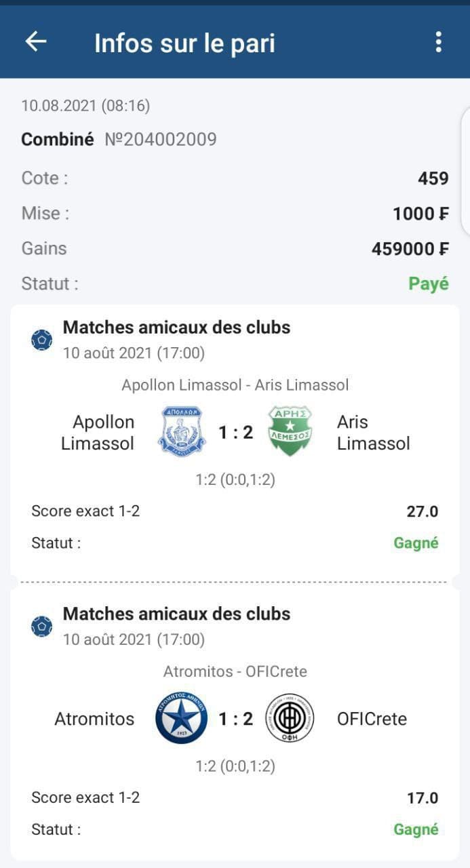Select the Matches amicaux des clubs heading
Screen dimensions: 470x868
(x=176, y=327)
